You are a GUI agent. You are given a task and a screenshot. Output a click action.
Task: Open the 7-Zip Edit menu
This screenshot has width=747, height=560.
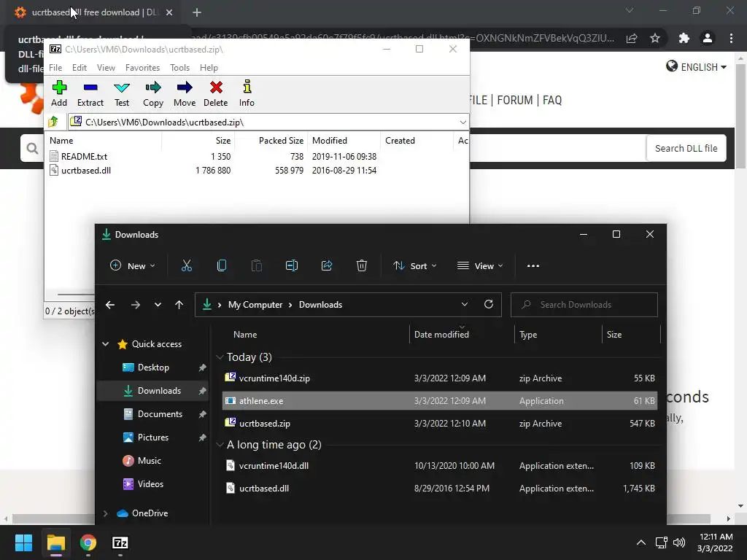point(79,68)
